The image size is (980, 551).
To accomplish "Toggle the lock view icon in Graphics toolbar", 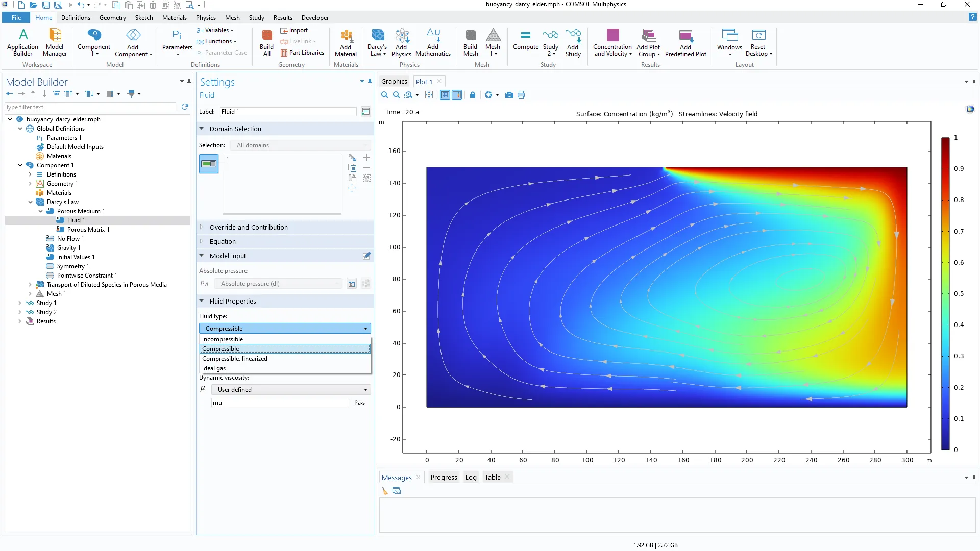I will 473,95.
